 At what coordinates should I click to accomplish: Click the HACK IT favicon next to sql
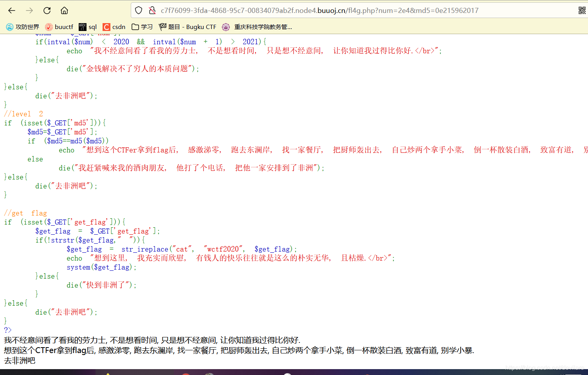(x=83, y=27)
